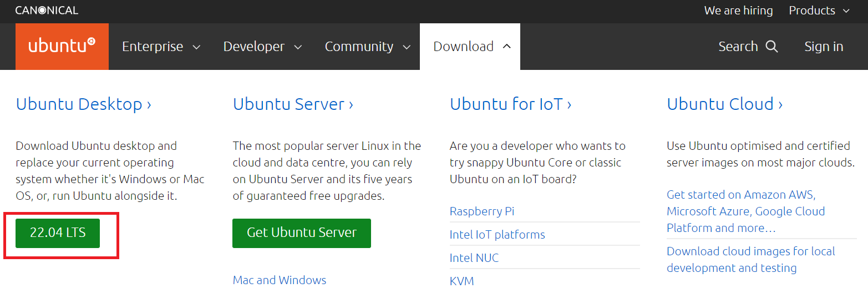Click the Ubuntu for IoT description paragraph
Image resolution: width=868 pixels, height=288 pixels.
coord(537,163)
